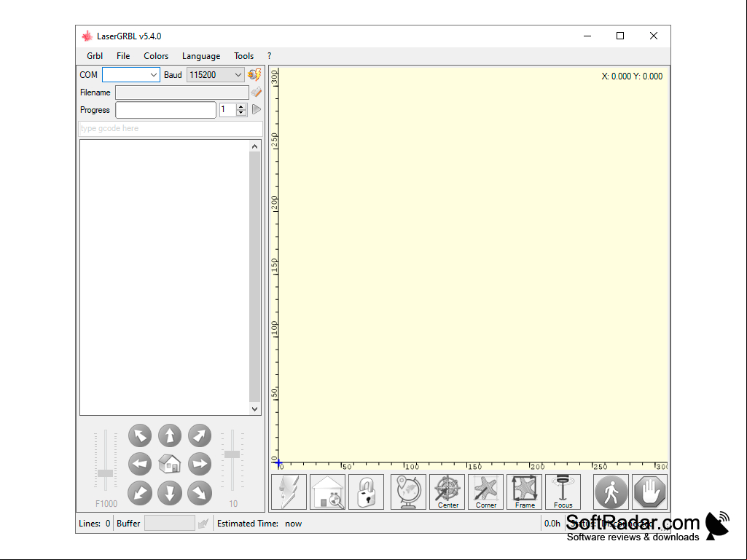Viewport: 747px width, 560px height.
Task: Click the 'type gcode here' input field
Action: pyautogui.click(x=171, y=129)
